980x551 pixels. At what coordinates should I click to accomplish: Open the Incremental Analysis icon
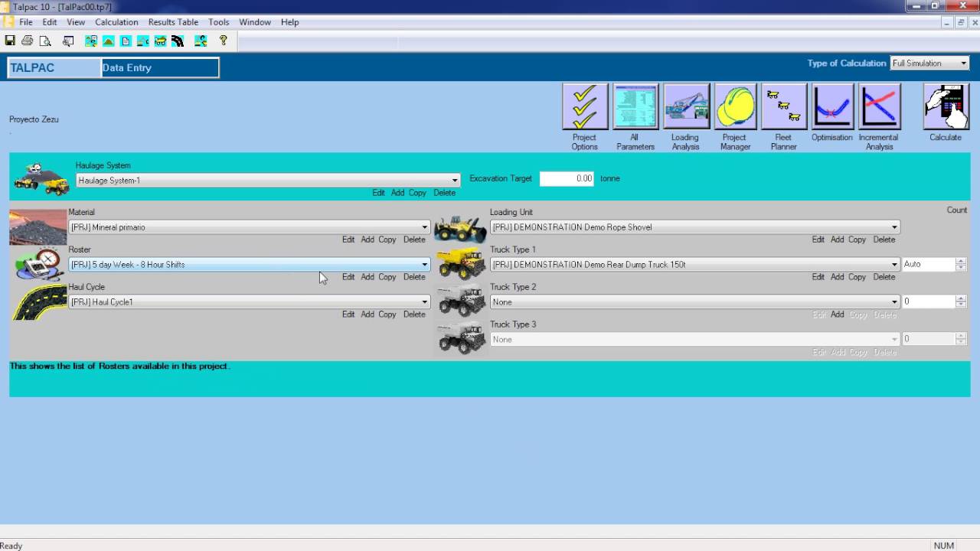(x=879, y=106)
